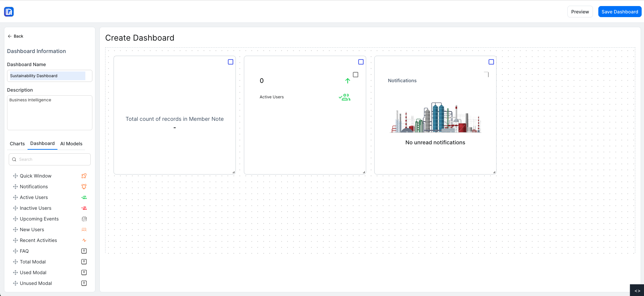Click the Quick Window rocket icon
This screenshot has height=296, width=644.
coord(84,176)
